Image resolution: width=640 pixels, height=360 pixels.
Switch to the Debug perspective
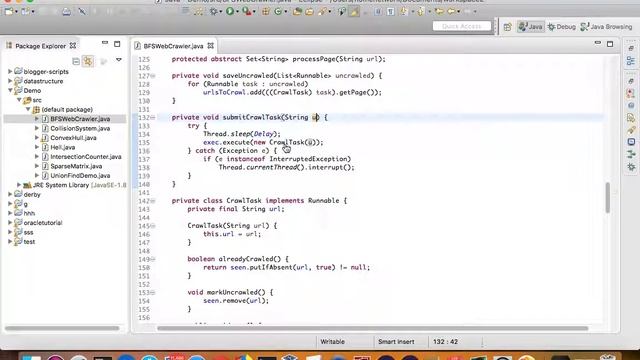click(x=562, y=27)
